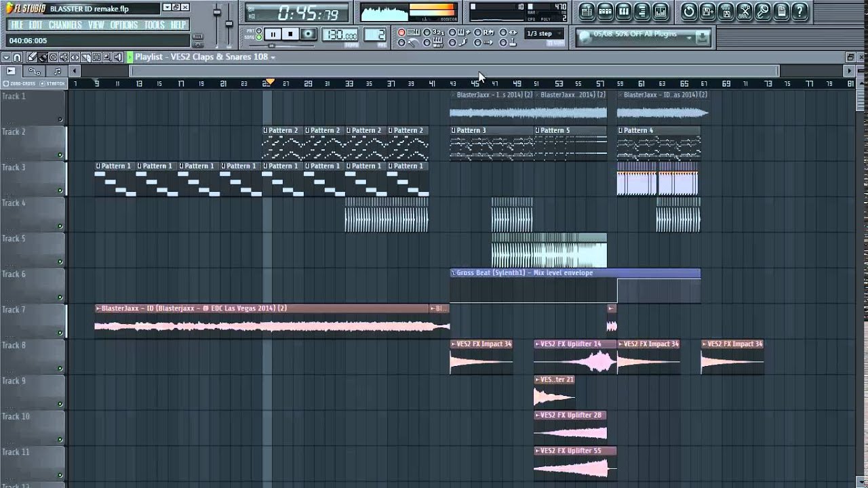Click the transport Record button
Viewport: 868px width, 488px height.
[308, 34]
